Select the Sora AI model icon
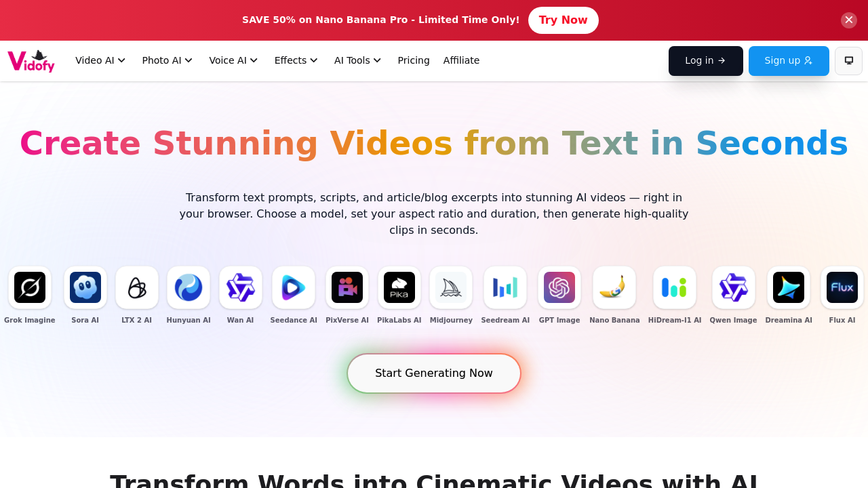Image resolution: width=868 pixels, height=488 pixels. click(x=85, y=287)
